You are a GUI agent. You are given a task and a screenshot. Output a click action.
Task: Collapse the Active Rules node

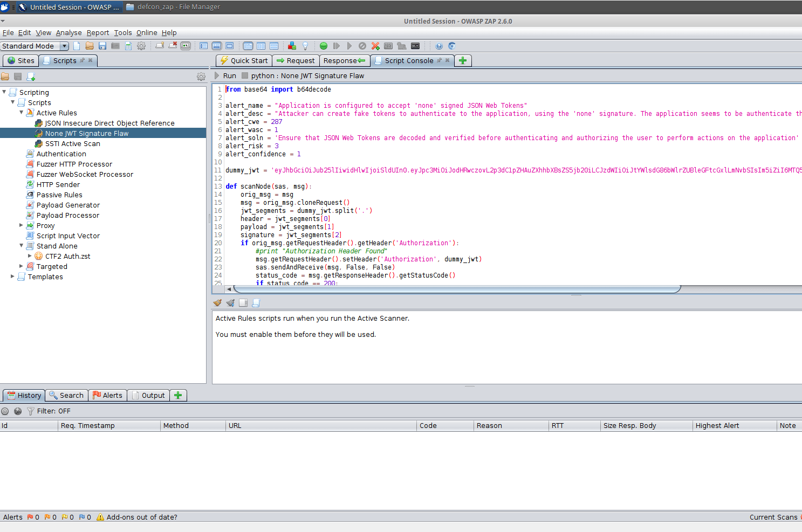click(x=22, y=113)
